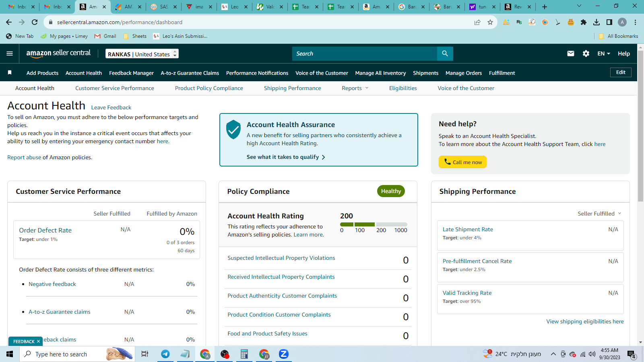Screen dimensions: 644x362
Task: Click the share icon in the address bar
Action: click(477, 22)
